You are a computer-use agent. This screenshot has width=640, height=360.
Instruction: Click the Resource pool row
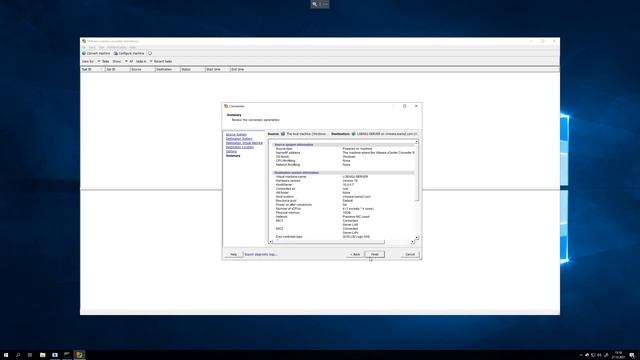click(x=344, y=201)
